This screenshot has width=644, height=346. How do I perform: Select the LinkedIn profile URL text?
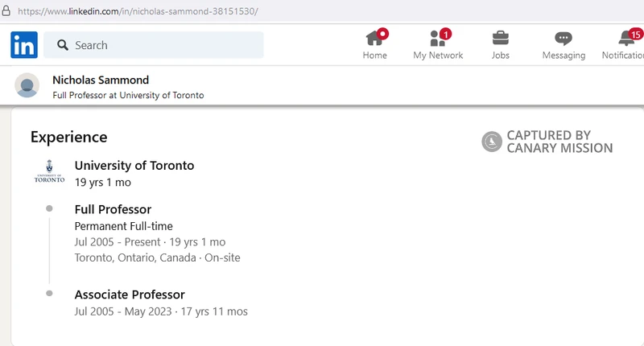point(137,12)
